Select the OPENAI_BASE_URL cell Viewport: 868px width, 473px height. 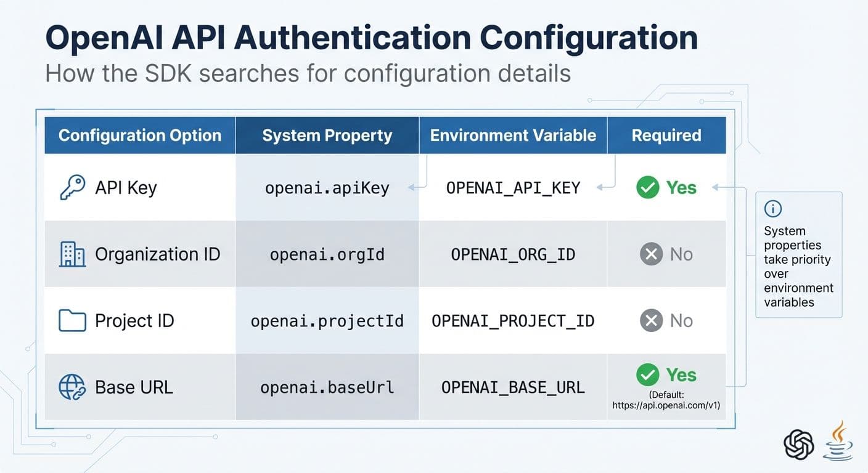click(513, 387)
